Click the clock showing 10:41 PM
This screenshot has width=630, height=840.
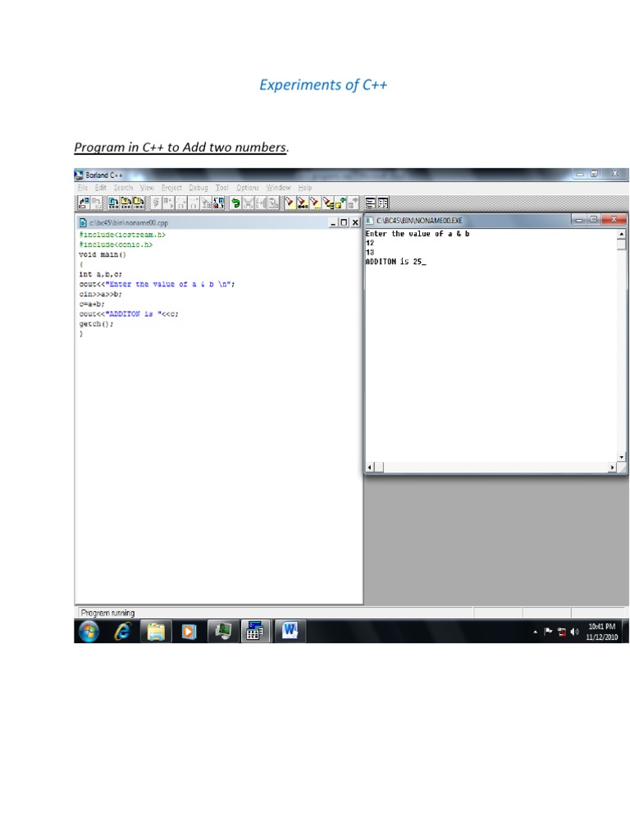(x=601, y=626)
